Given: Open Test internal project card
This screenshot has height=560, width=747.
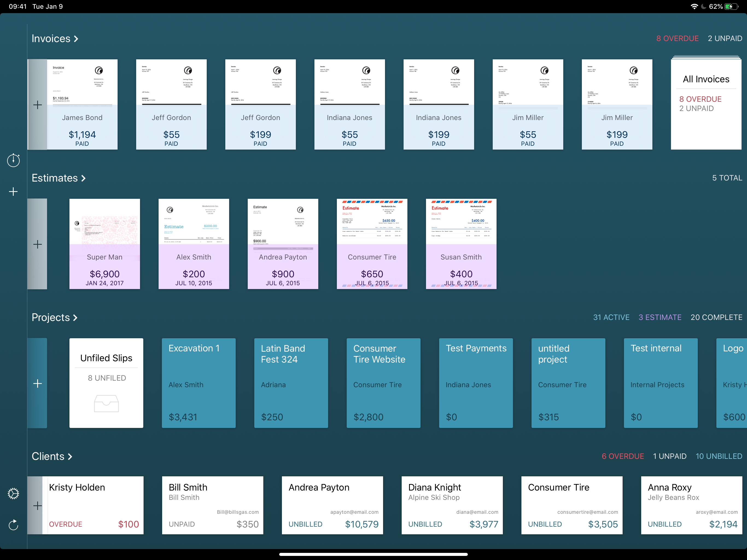Looking at the screenshot, I should pyautogui.click(x=661, y=383).
